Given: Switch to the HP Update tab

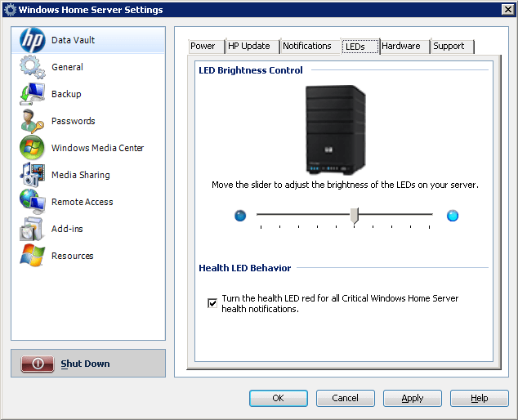Looking at the screenshot, I should (x=252, y=47).
